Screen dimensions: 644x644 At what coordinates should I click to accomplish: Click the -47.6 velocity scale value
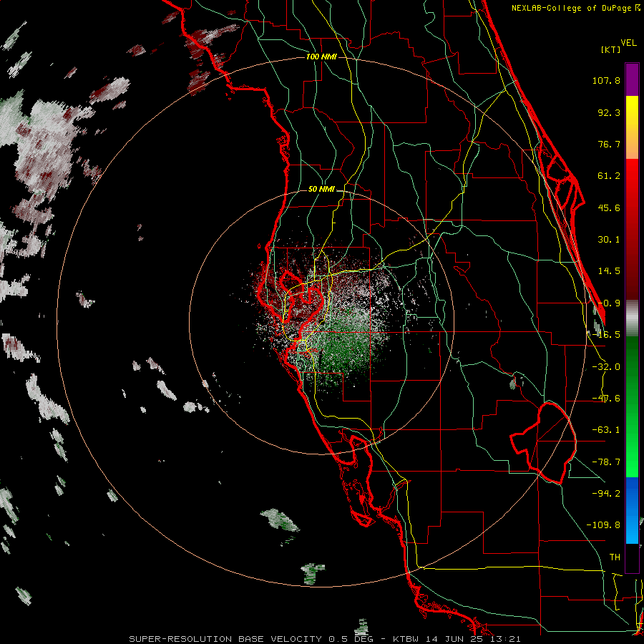pyautogui.click(x=606, y=399)
